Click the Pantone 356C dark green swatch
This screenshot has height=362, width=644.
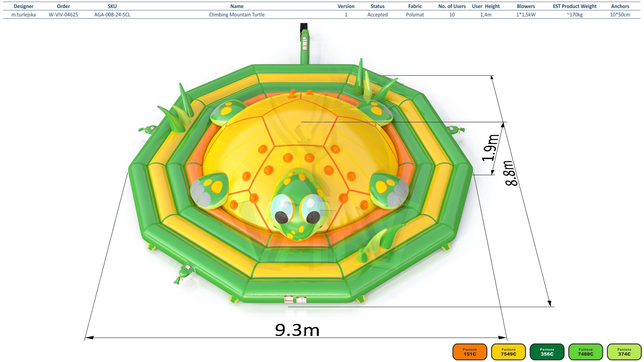547,352
